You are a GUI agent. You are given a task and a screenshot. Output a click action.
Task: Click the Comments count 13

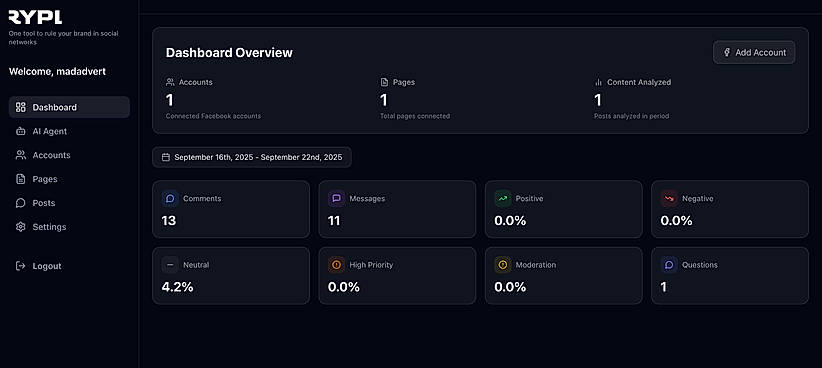point(169,221)
